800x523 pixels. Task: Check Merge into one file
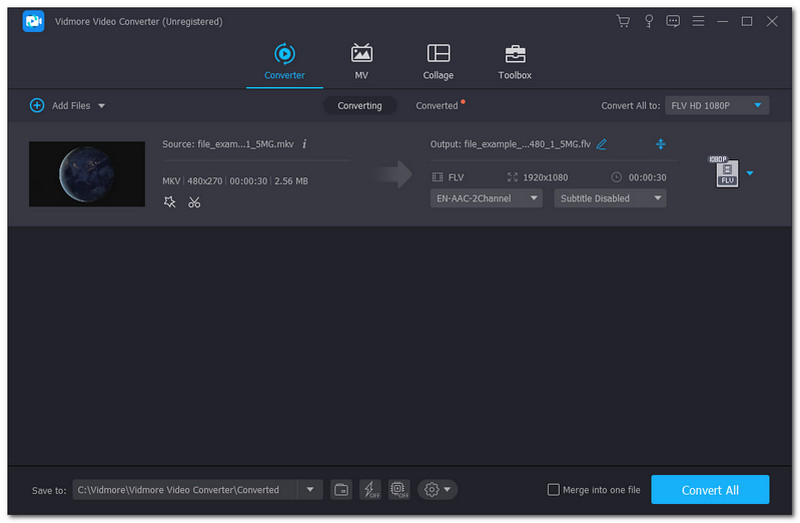point(554,489)
